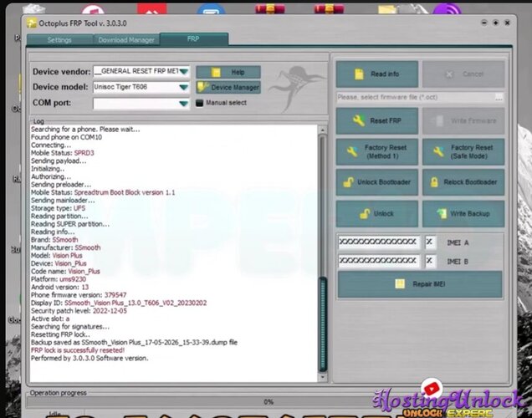Image resolution: width=532 pixels, height=418 pixels.
Task: Open the Device model dropdown arrow
Action: pyautogui.click(x=184, y=87)
